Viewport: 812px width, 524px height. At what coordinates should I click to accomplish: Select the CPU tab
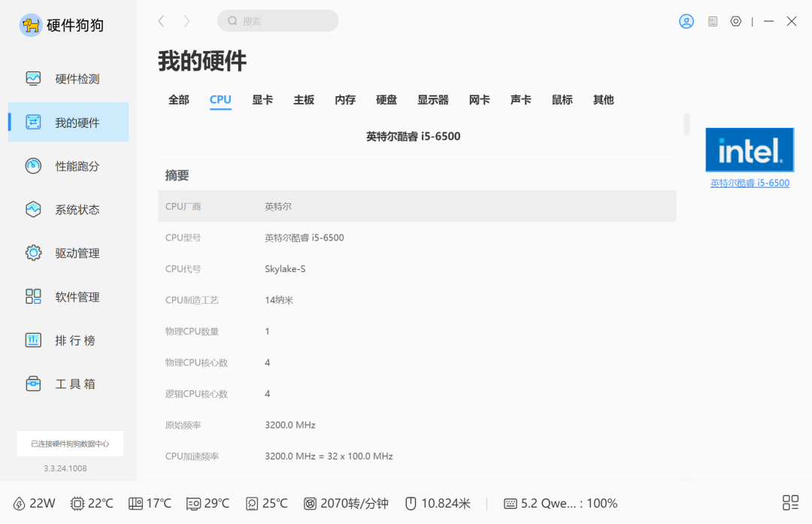click(220, 99)
